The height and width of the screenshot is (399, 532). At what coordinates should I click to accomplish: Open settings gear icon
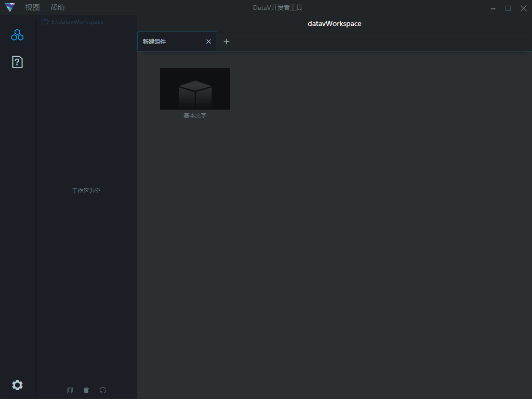[17, 385]
